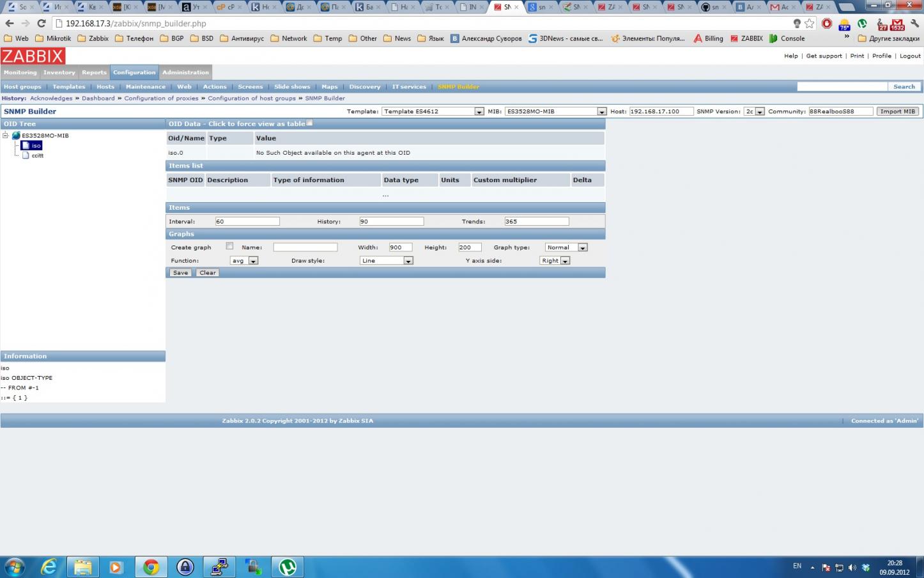
Task: Click the Logout link
Action: point(911,56)
